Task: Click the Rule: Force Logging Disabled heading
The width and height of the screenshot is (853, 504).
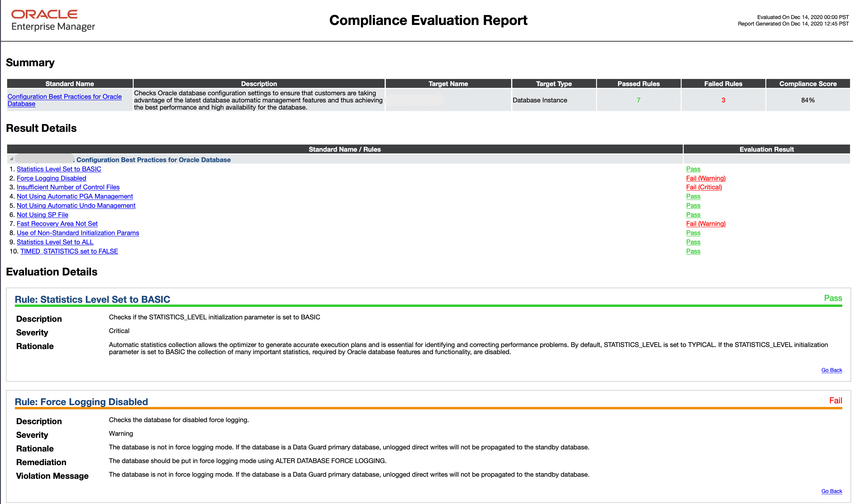Action: coord(81,402)
